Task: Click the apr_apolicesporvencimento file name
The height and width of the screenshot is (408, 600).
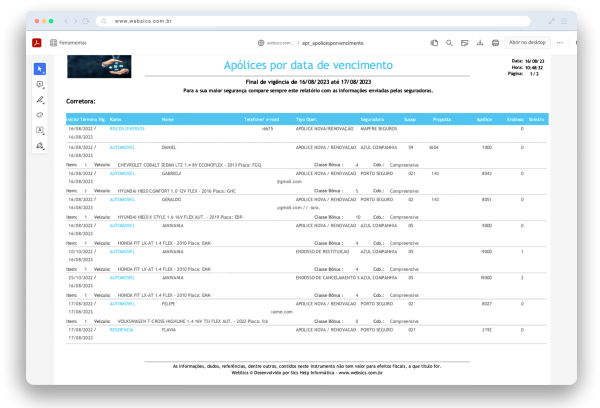Action: pyautogui.click(x=333, y=43)
